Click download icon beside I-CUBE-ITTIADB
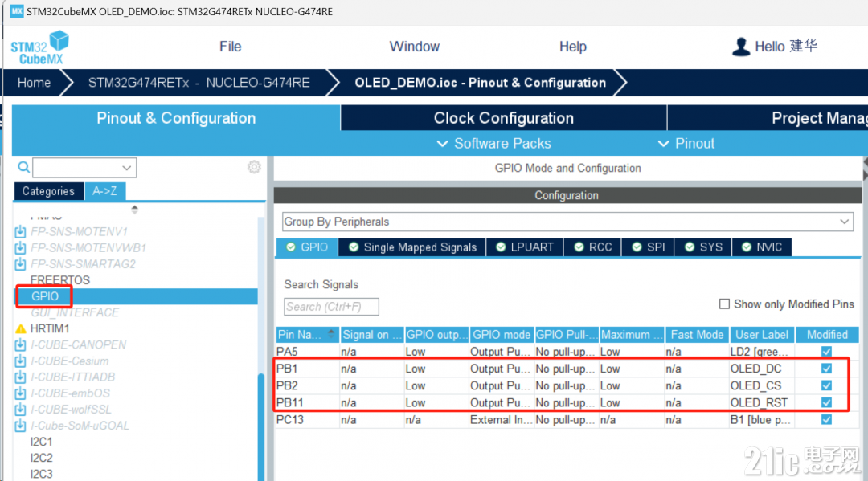This screenshot has width=868, height=481. (20, 377)
